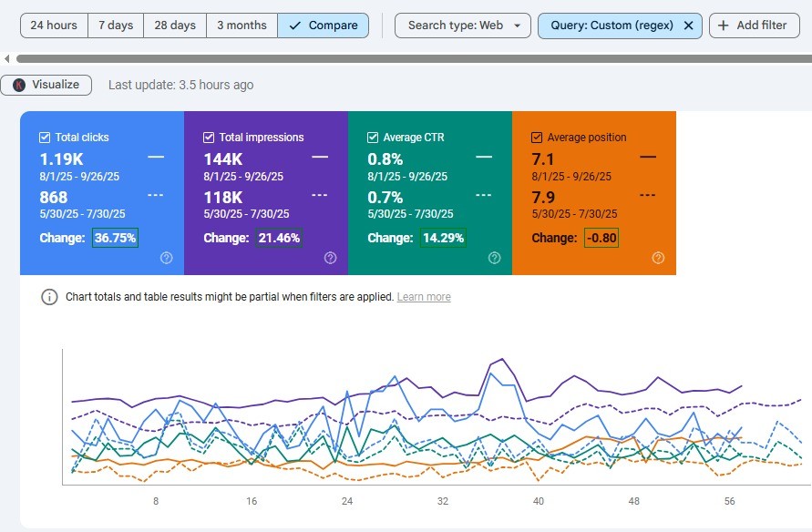
Task: Uncheck the Total impressions checkbox
Action: click(209, 138)
